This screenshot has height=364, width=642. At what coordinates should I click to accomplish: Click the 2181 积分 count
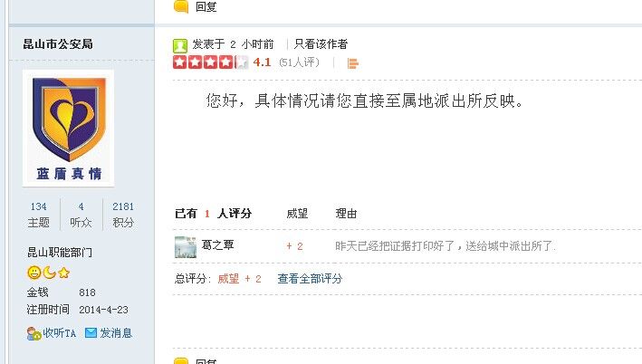click(x=123, y=215)
